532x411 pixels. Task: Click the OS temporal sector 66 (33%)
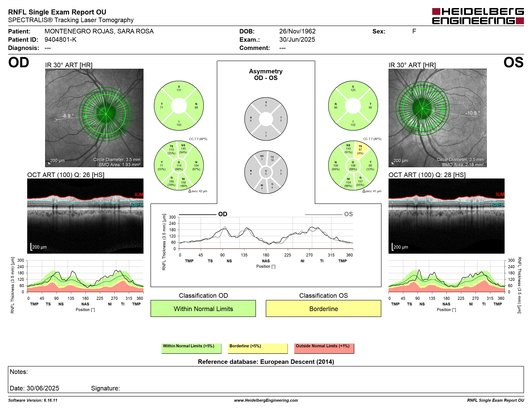[370, 166]
